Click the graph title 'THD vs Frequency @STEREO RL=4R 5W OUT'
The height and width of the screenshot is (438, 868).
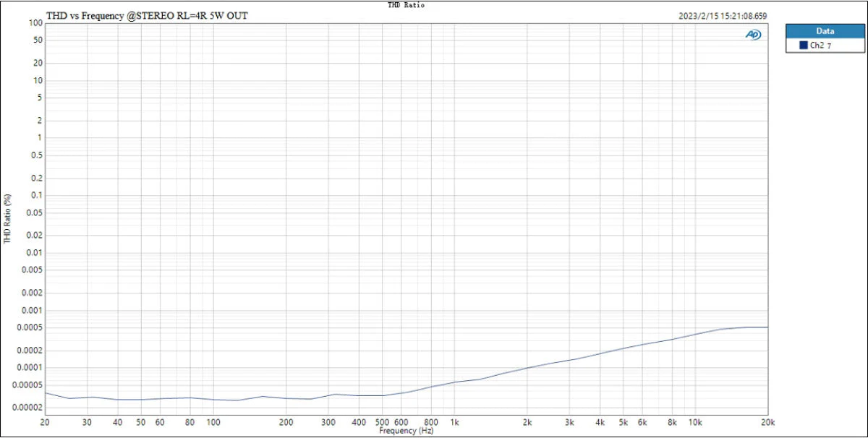(147, 14)
